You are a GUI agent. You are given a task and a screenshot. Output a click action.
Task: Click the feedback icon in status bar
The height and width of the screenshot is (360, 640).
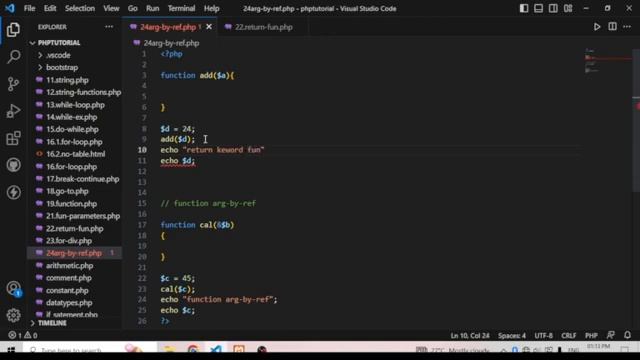(x=611, y=335)
